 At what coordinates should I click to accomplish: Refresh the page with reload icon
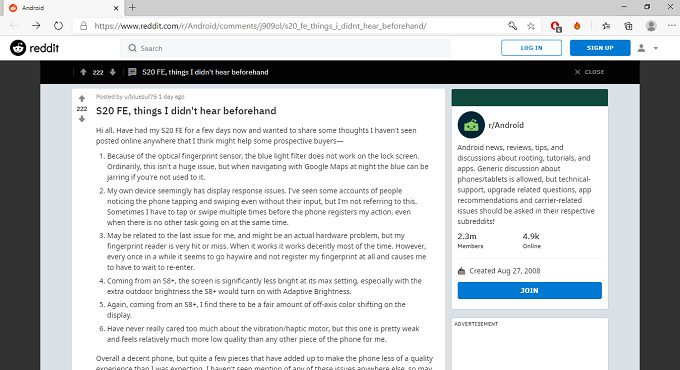click(58, 26)
